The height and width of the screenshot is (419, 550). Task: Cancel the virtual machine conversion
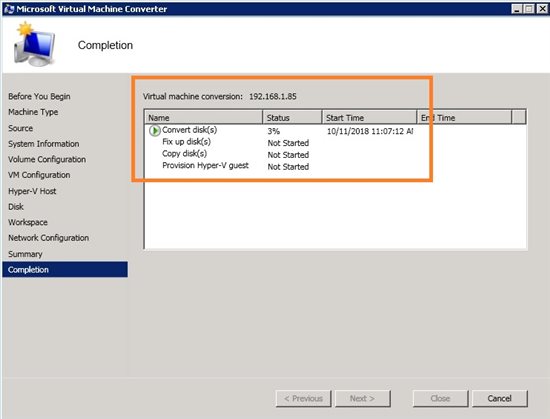[x=499, y=399]
